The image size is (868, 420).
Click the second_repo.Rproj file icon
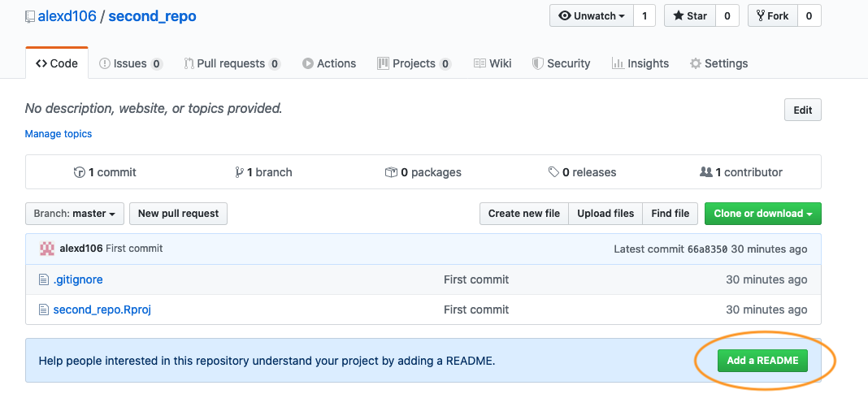coord(44,310)
